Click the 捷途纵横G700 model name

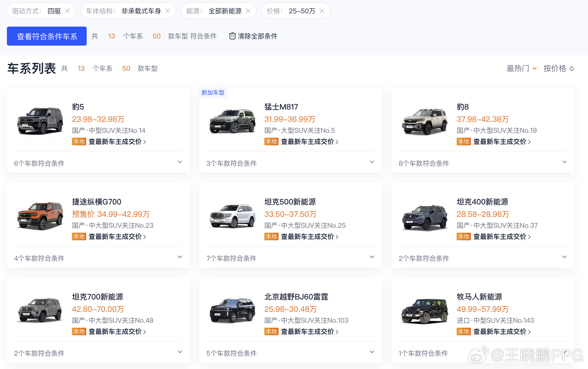[97, 202]
